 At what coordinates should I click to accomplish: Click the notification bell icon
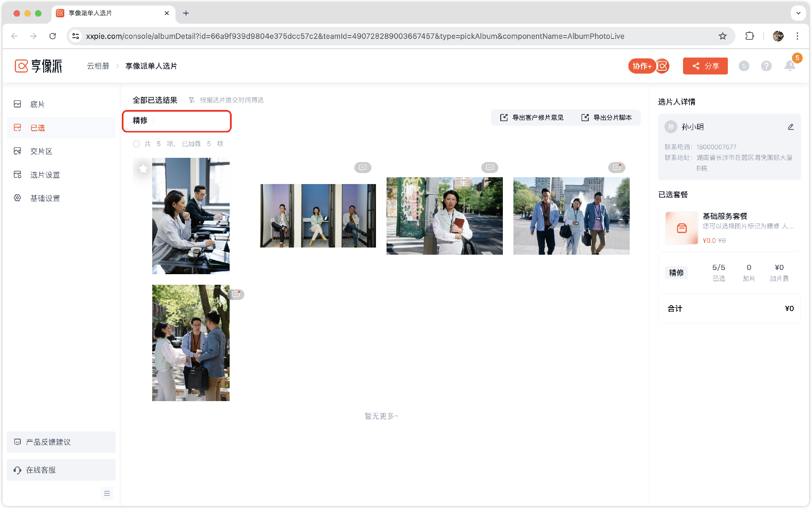[x=789, y=66]
